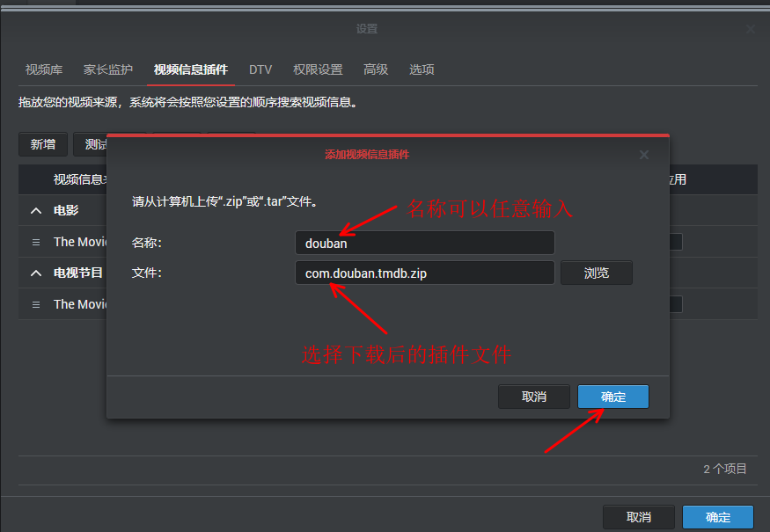The height and width of the screenshot is (532, 770).
Task: Collapse the 电影 section chevron
Action: click(x=36, y=210)
